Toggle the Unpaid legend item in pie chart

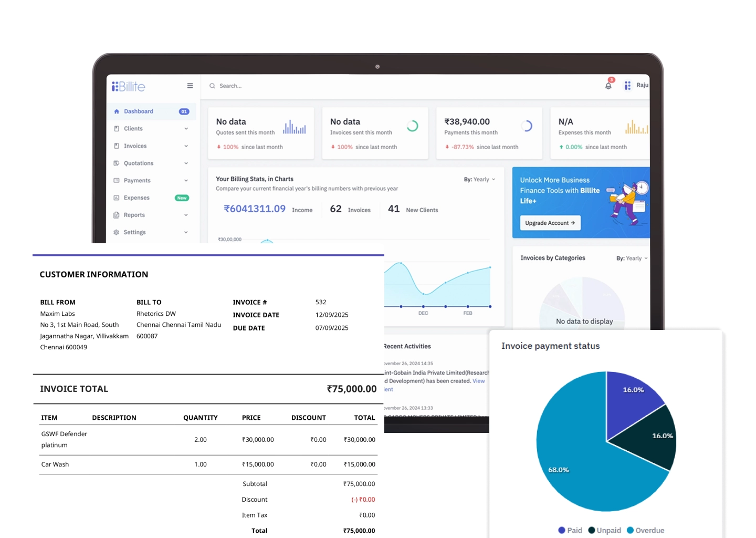[604, 530]
